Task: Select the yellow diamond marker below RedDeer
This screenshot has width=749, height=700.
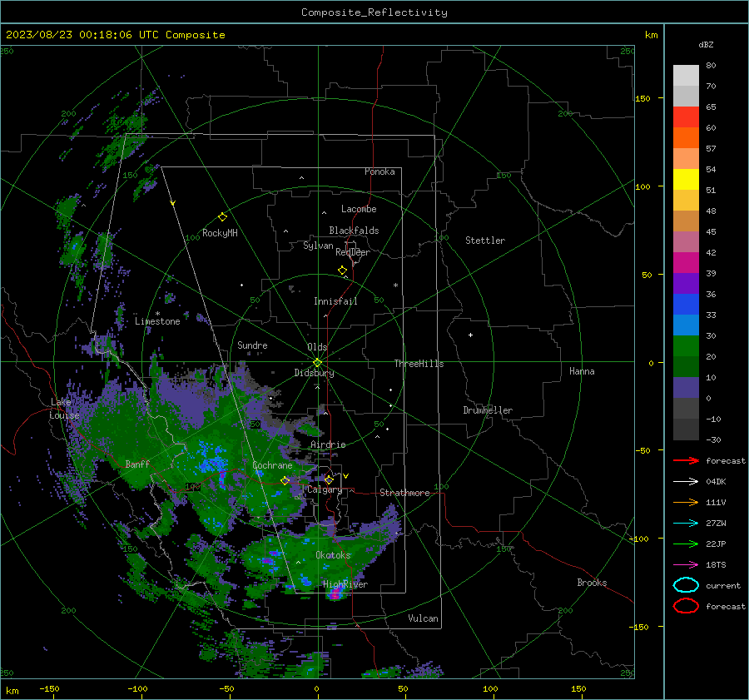Action: pyautogui.click(x=343, y=271)
